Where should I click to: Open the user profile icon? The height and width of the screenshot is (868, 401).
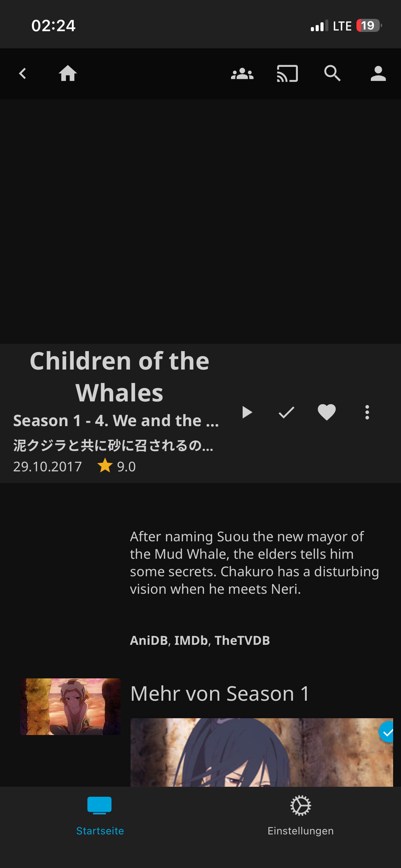pos(378,73)
